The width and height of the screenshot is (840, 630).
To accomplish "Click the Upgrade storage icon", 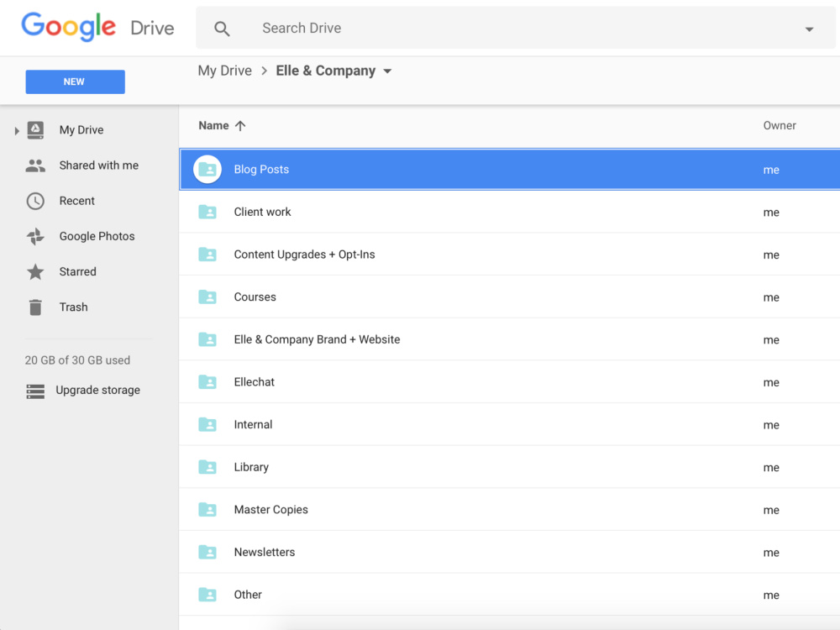I will [35, 391].
